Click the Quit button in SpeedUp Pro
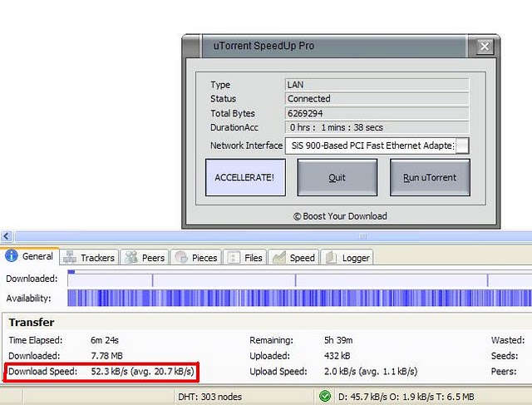Image resolution: width=532 pixels, height=405 pixels. click(x=337, y=177)
